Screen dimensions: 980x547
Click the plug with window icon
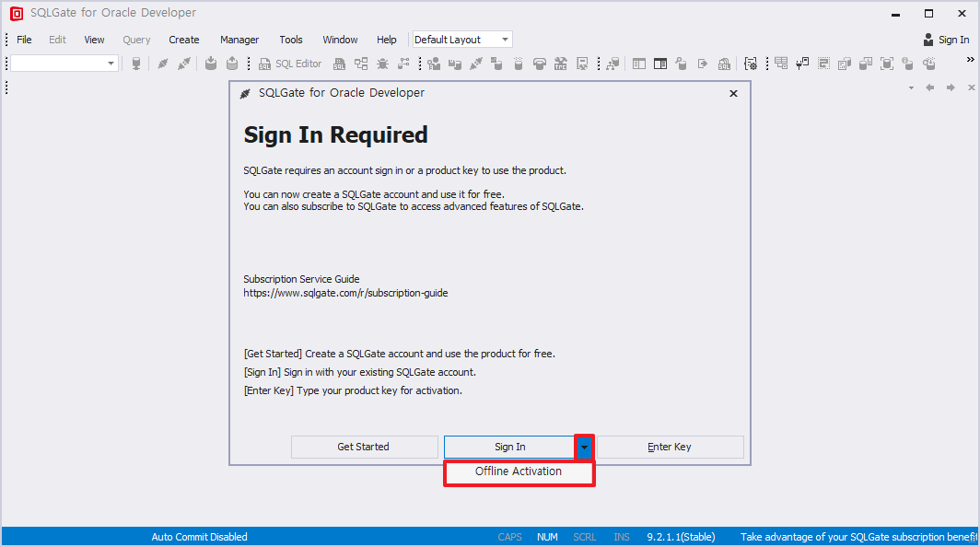[x=802, y=64]
